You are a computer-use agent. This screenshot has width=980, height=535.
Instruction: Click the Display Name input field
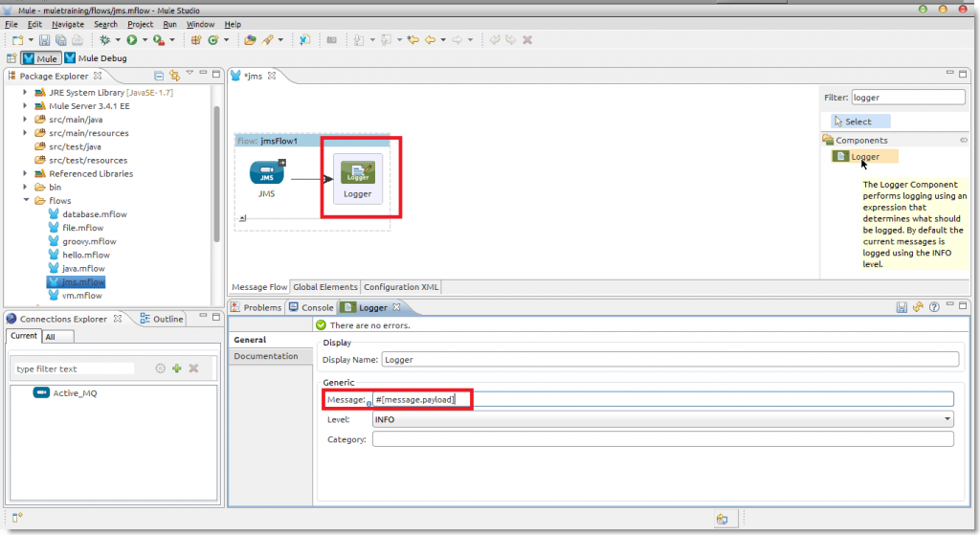point(670,359)
